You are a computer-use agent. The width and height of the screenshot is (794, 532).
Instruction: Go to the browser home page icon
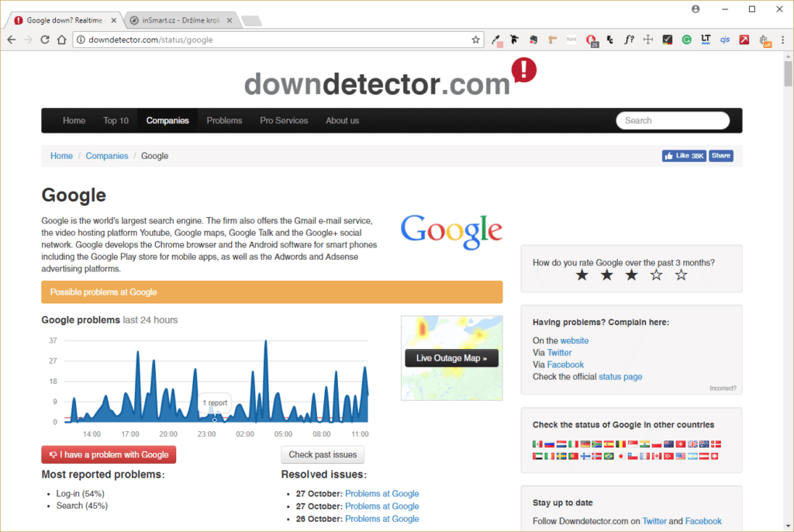(x=62, y=40)
